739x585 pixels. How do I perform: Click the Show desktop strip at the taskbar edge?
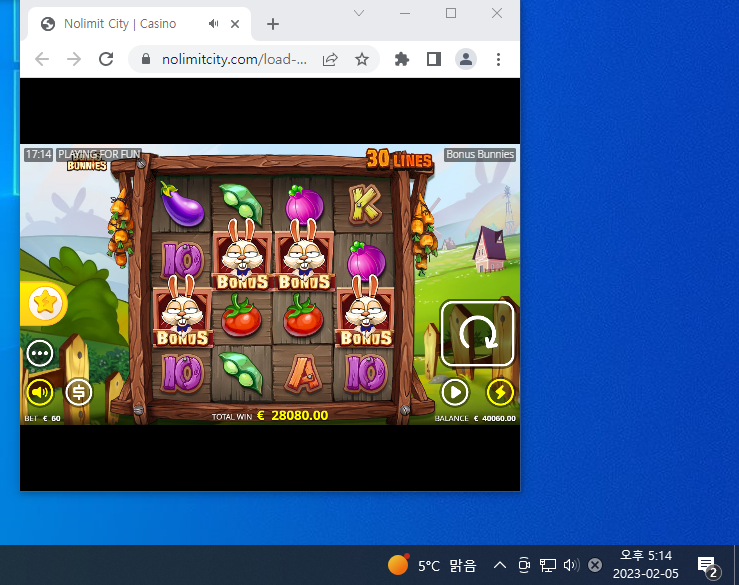(x=736, y=565)
